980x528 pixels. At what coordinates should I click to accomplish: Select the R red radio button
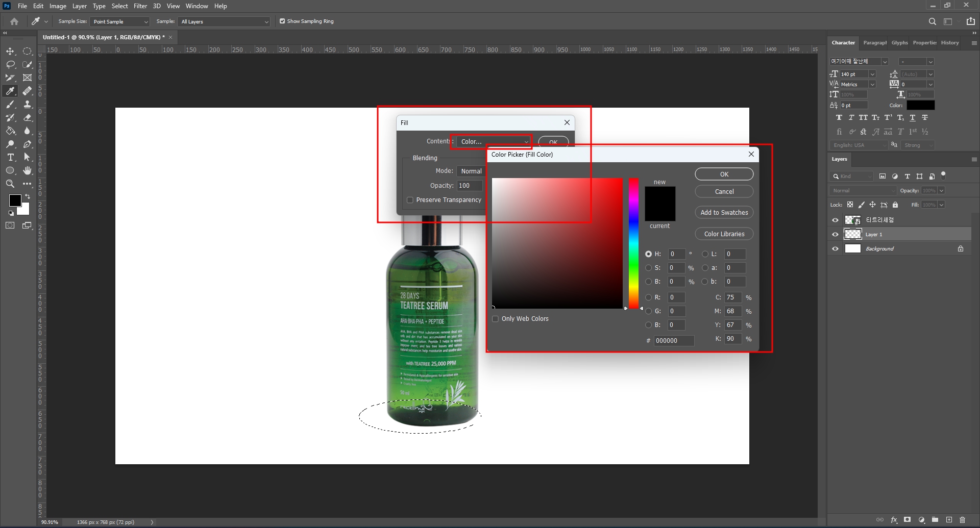click(648, 297)
